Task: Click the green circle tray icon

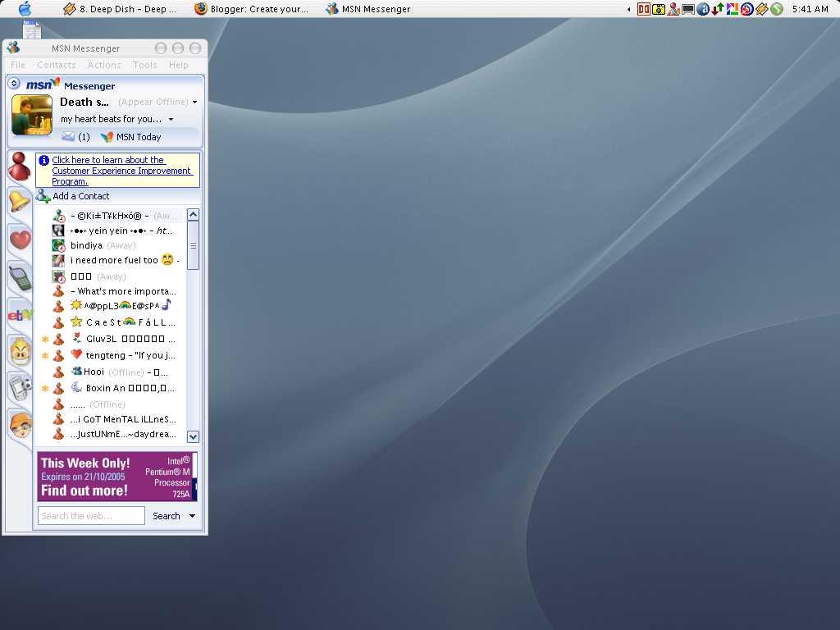Action: 776,9
